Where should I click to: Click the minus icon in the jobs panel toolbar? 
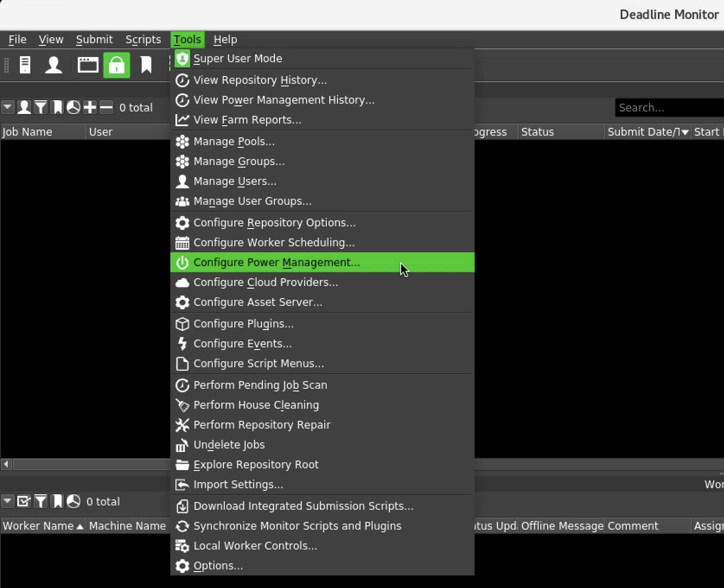click(x=106, y=107)
